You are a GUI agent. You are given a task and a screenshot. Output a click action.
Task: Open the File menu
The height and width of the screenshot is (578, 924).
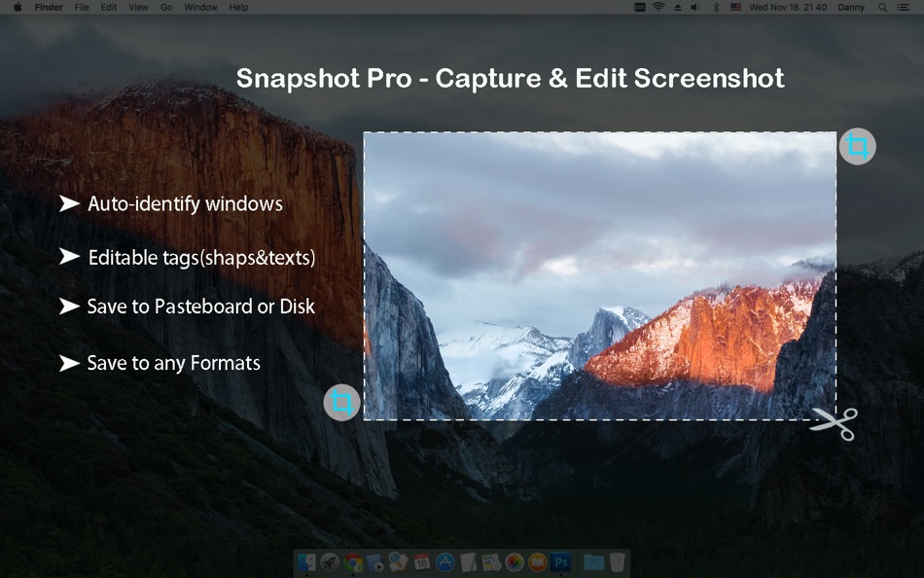[82, 7]
